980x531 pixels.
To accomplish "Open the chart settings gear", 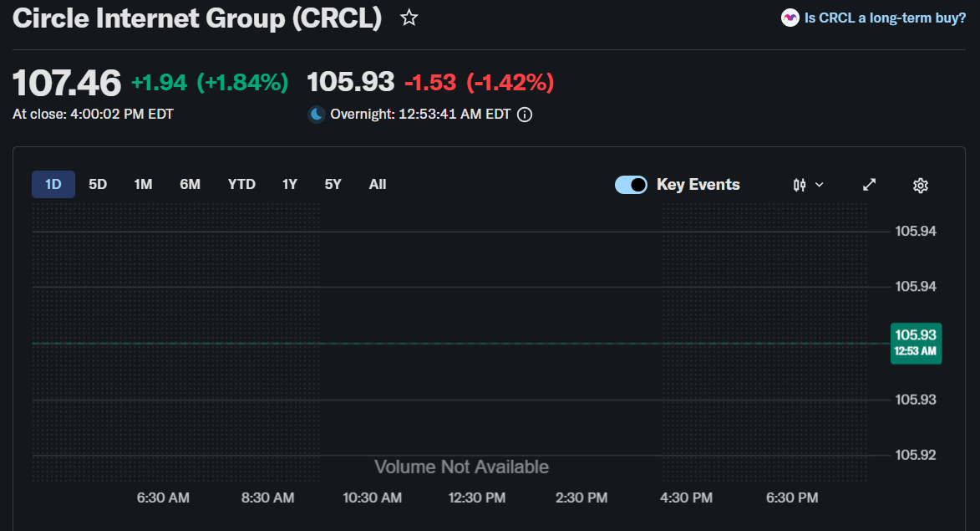I will (x=920, y=184).
